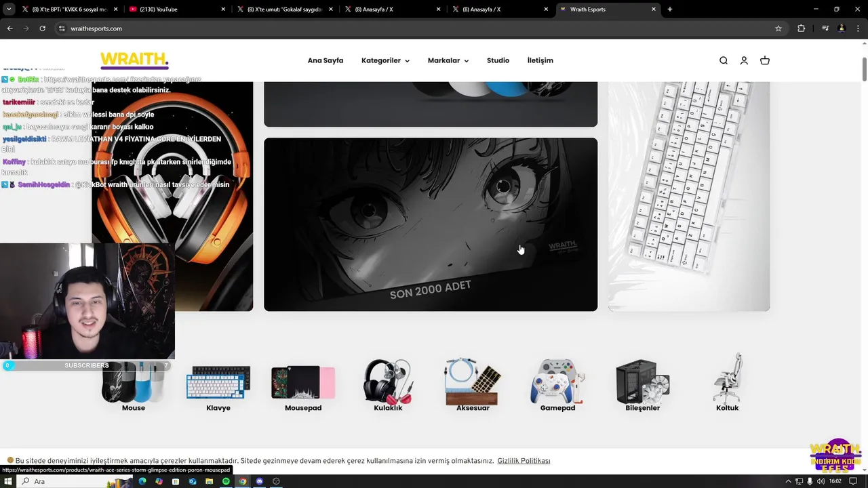
Task: Go to Ana Sayfa menu item
Action: (325, 60)
